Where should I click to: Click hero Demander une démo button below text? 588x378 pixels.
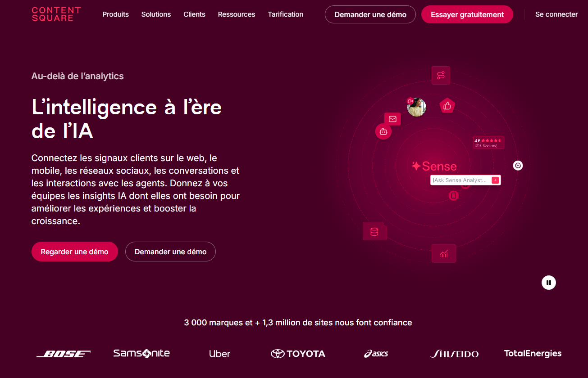pos(170,252)
